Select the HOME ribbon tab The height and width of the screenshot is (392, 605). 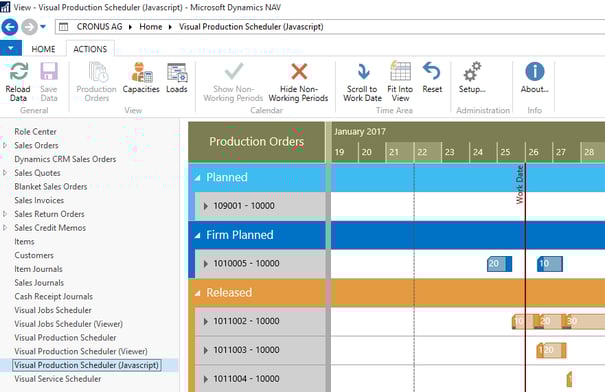point(43,49)
